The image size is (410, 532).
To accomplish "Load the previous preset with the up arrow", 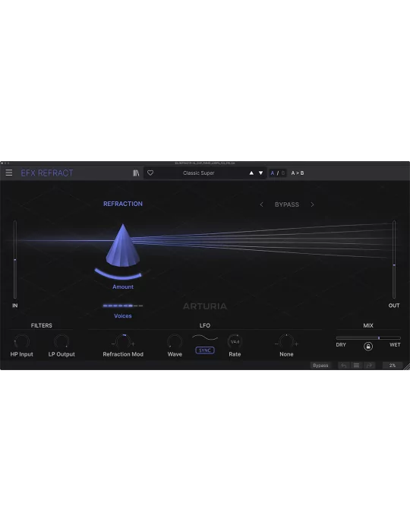I will pyautogui.click(x=251, y=173).
